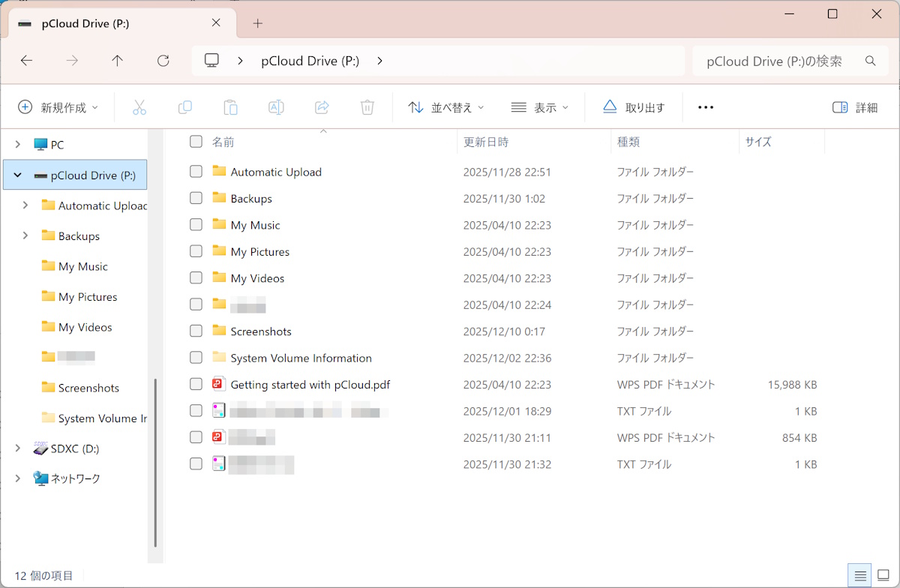The width and height of the screenshot is (900, 588).
Task: Switch to large thumbnails view icon
Action: tap(883, 575)
